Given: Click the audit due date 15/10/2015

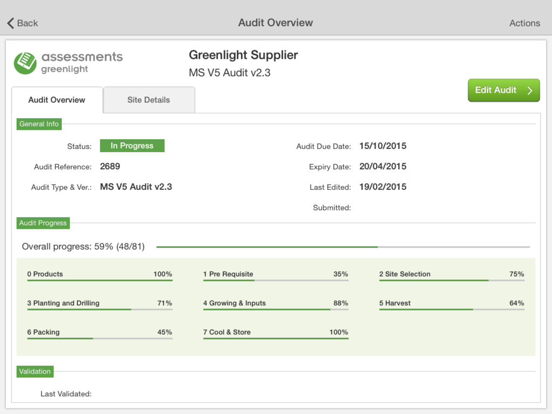Looking at the screenshot, I should click(x=383, y=146).
